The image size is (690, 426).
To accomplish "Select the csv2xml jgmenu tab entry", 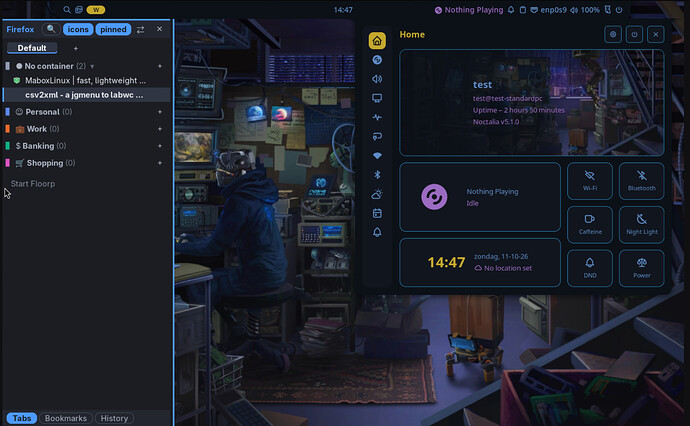I will tap(86, 95).
